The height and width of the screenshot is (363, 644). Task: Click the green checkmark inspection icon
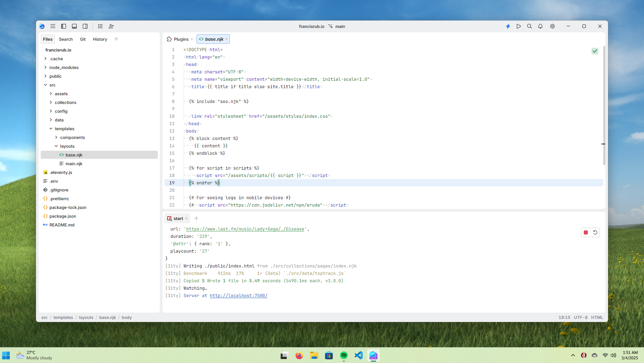(x=595, y=51)
